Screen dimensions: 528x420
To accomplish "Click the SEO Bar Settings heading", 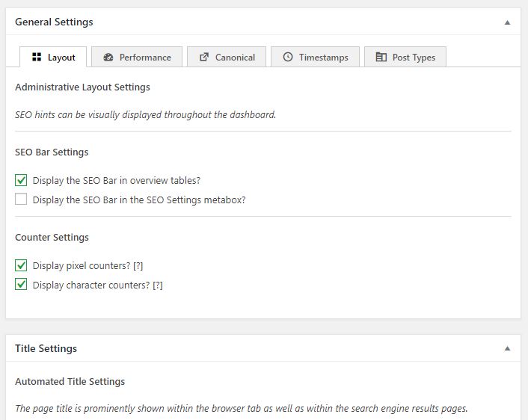I will pos(52,152).
